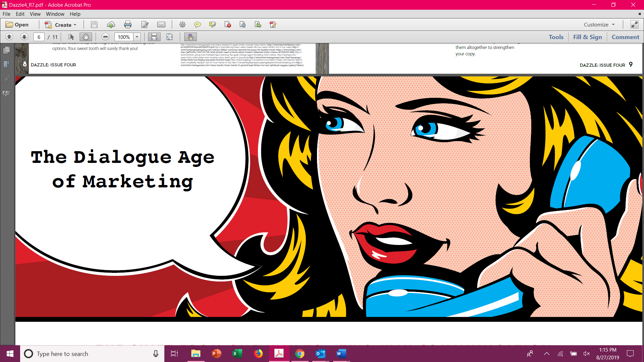This screenshot has height=362, width=644.
Task: Click the Save file icon
Action: (x=94, y=24)
